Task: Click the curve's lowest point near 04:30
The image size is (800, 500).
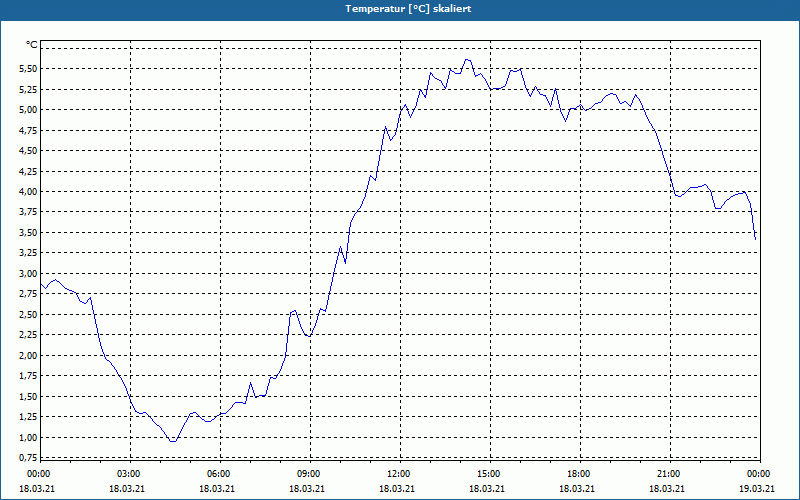Action: [x=173, y=441]
